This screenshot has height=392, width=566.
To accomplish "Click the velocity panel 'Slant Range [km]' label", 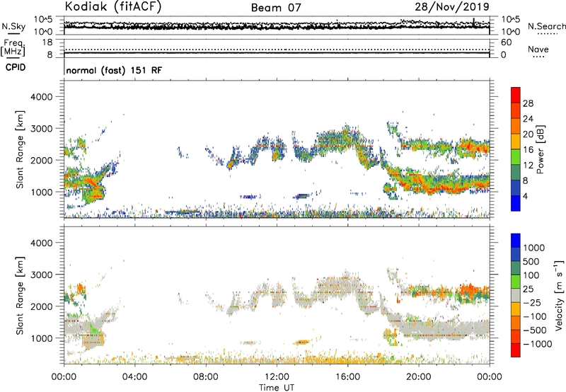I will [20, 296].
